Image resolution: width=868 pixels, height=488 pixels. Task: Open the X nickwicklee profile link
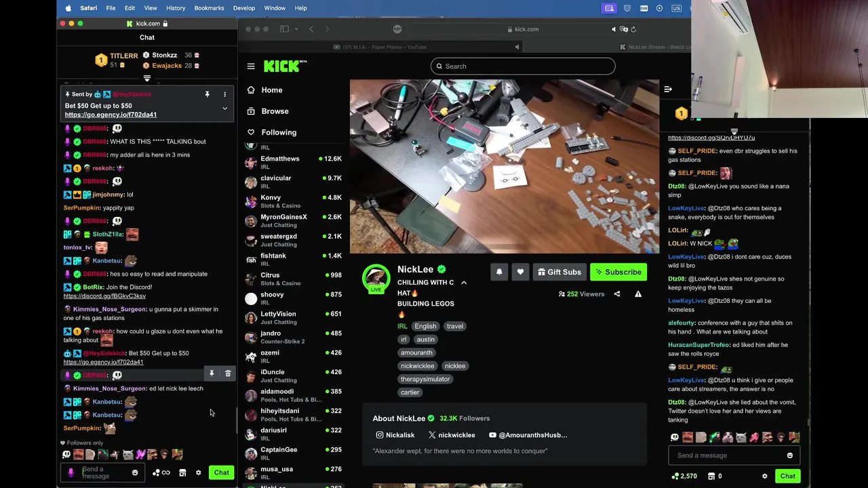click(x=452, y=435)
